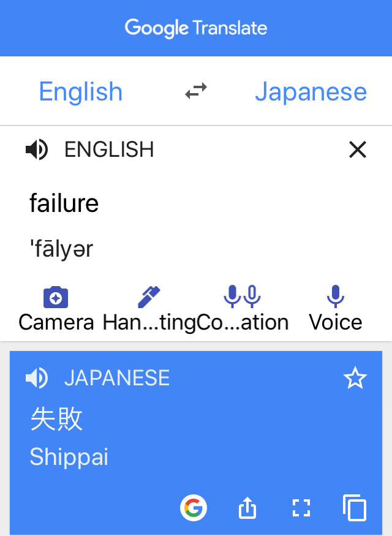Choose source language English
This screenshot has height=536, width=392.
click(x=81, y=92)
